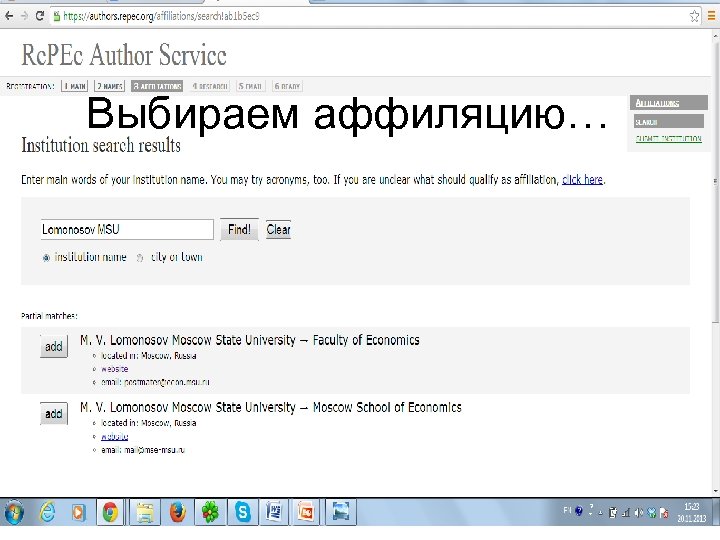
Task: Click 'M. V. Lomonosov Moscow State University – Faculty of Economics'
Action: tap(249, 340)
